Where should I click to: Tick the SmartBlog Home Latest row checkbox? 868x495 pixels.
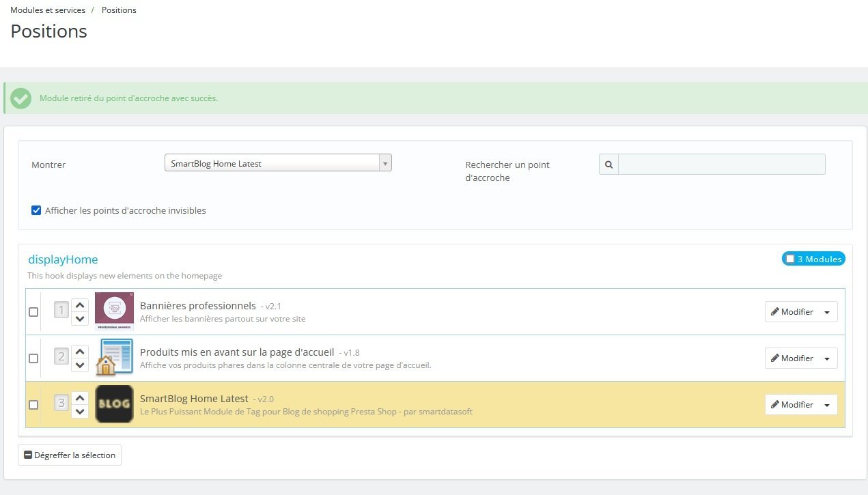pos(33,405)
